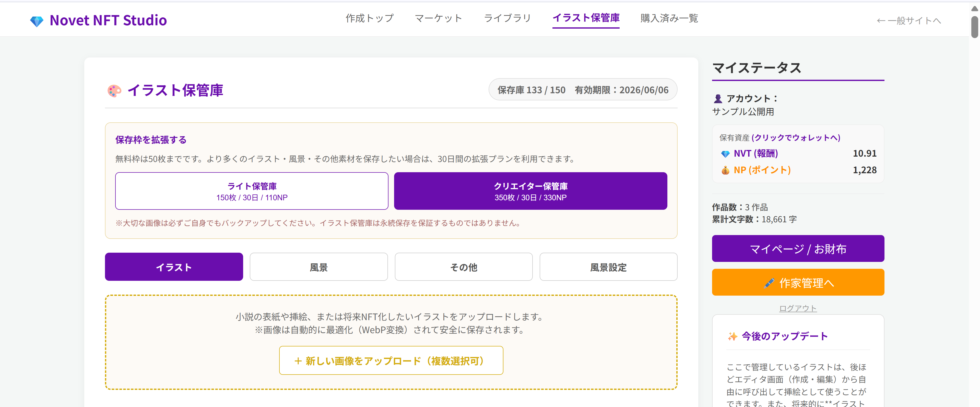Open the Novet NFT Studio home link

(98, 20)
